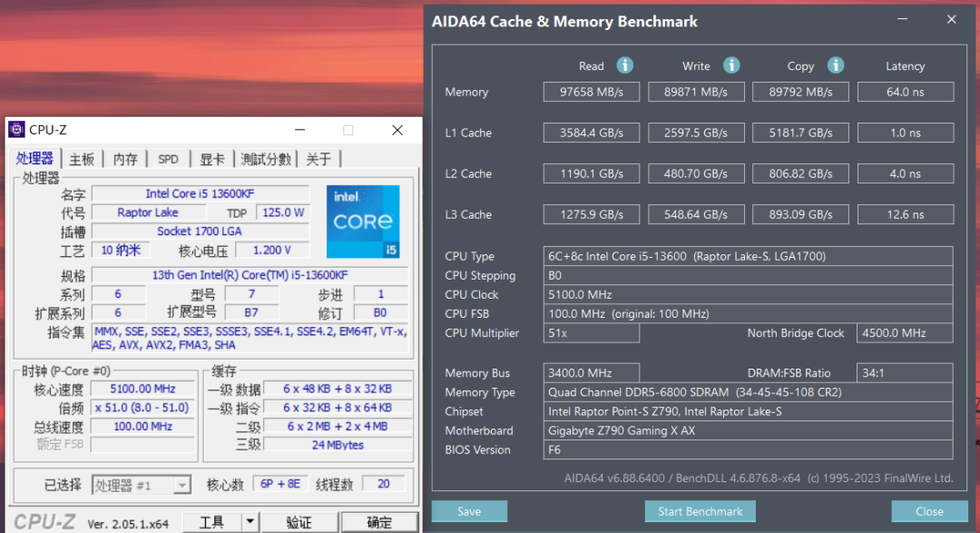Click Memory Type field Quad Channel DDR5-6800

tap(748, 392)
